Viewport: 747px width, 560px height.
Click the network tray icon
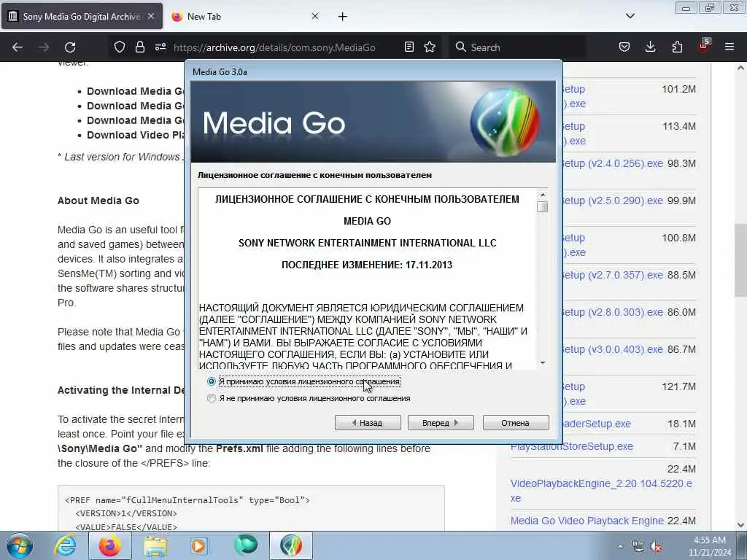638,547
